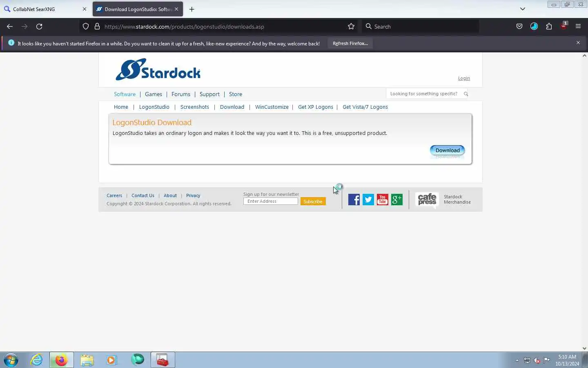
Task: Open Stardock Twitter page icon
Action: (368, 200)
